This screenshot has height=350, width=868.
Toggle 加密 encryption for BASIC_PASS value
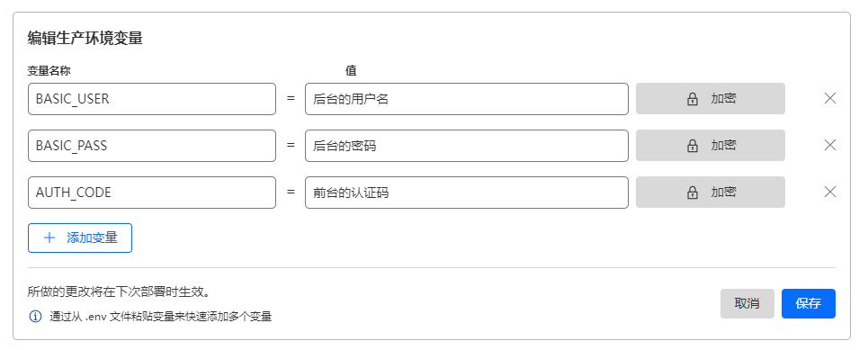coord(711,145)
